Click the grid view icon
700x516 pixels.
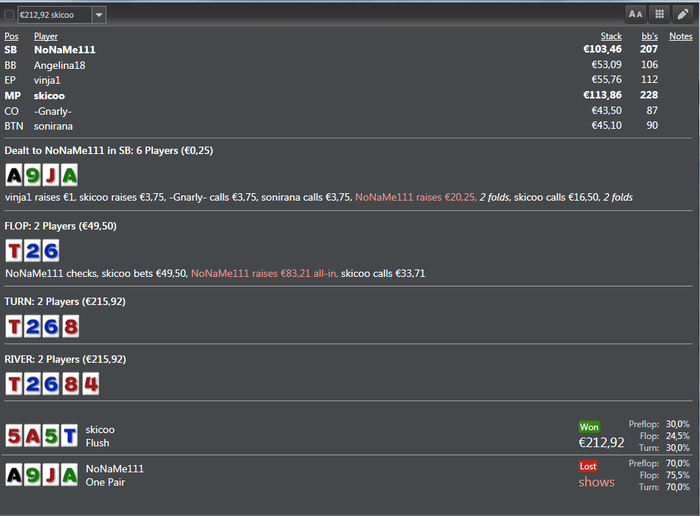[659, 14]
